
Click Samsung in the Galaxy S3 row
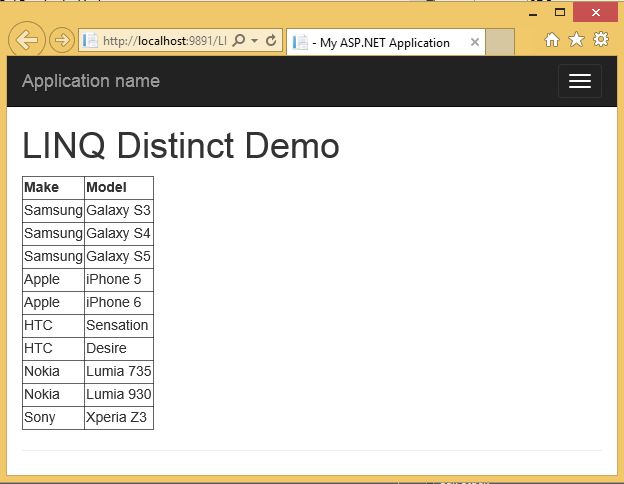53,211
